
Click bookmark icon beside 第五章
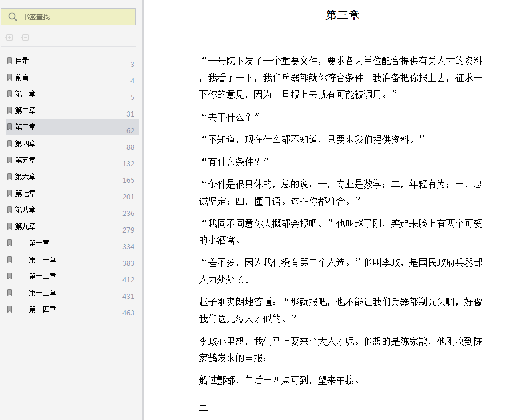pyautogui.click(x=10, y=160)
